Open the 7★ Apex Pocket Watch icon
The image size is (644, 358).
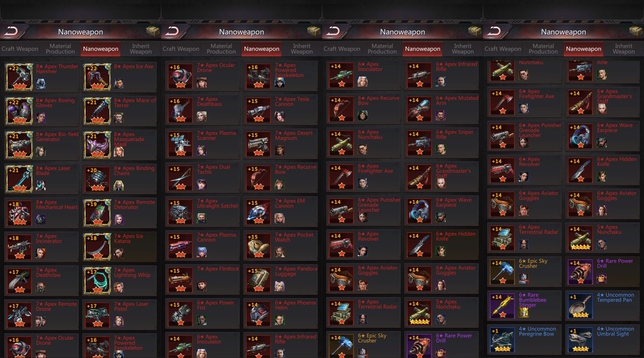258,246
